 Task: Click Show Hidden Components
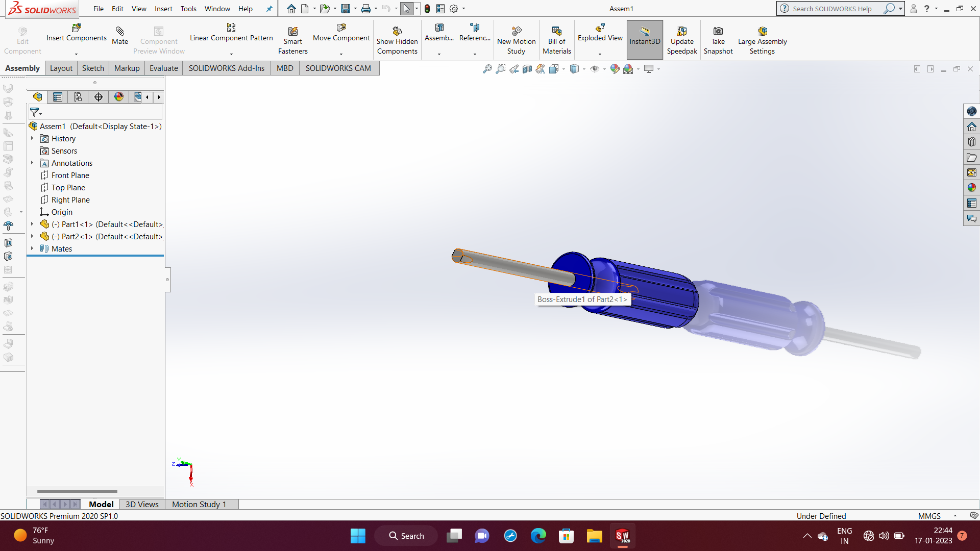[x=397, y=41]
